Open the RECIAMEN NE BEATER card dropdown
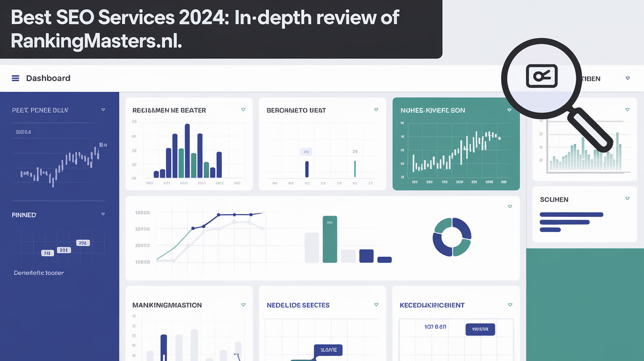Image resolution: width=644 pixels, height=361 pixels. (243, 110)
